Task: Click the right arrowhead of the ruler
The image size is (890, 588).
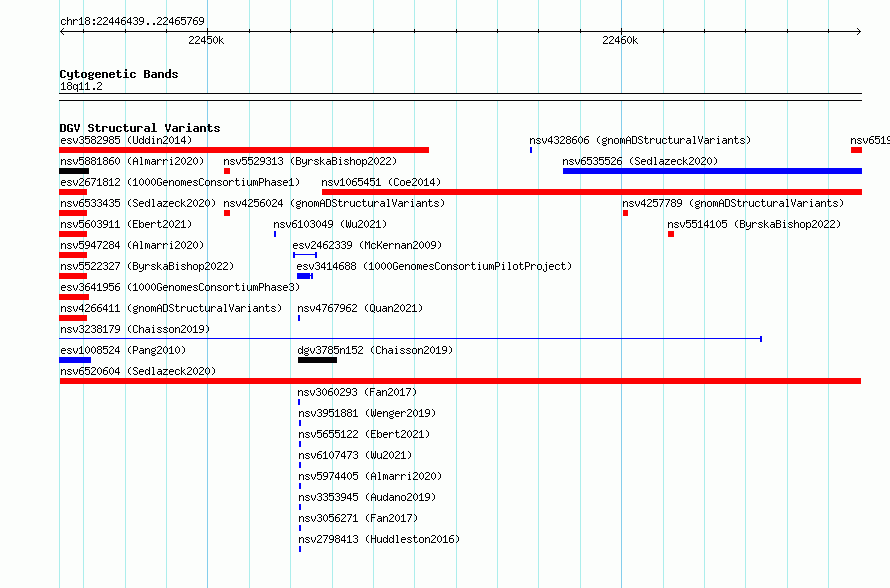Action: (x=859, y=32)
